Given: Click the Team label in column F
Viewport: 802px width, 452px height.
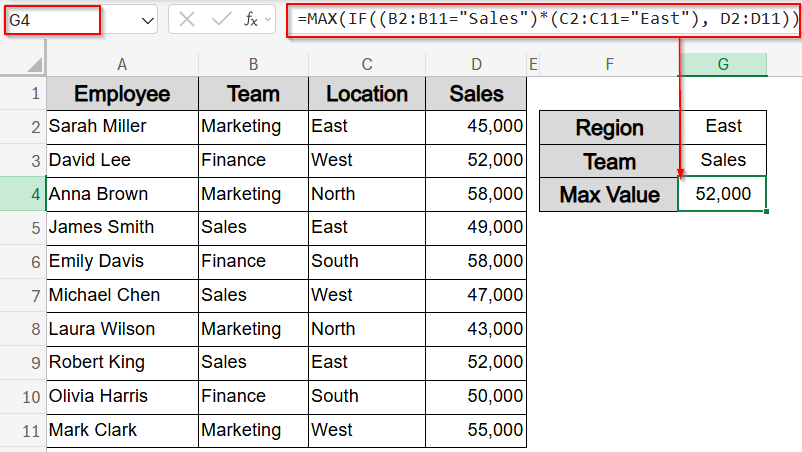Looking at the screenshot, I should point(609,161).
